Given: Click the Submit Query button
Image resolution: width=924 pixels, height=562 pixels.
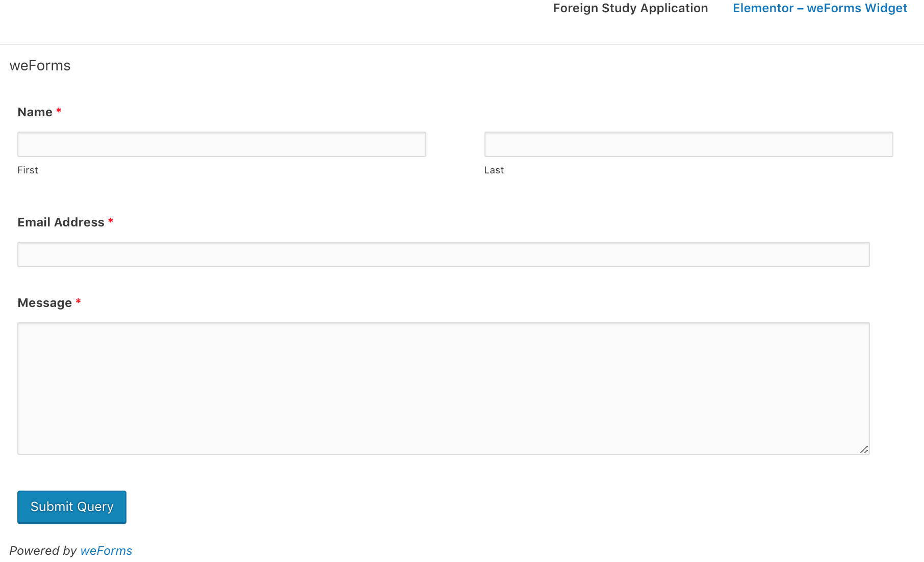Looking at the screenshot, I should (x=72, y=507).
